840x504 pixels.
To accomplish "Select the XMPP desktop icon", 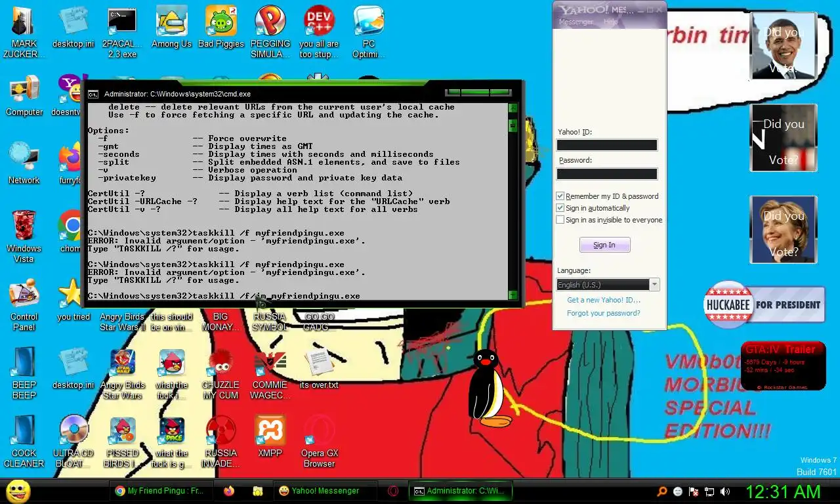I will pyautogui.click(x=270, y=436).
